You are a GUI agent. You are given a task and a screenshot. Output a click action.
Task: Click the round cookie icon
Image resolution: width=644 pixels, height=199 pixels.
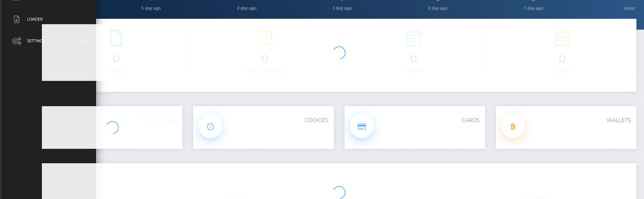tap(211, 126)
